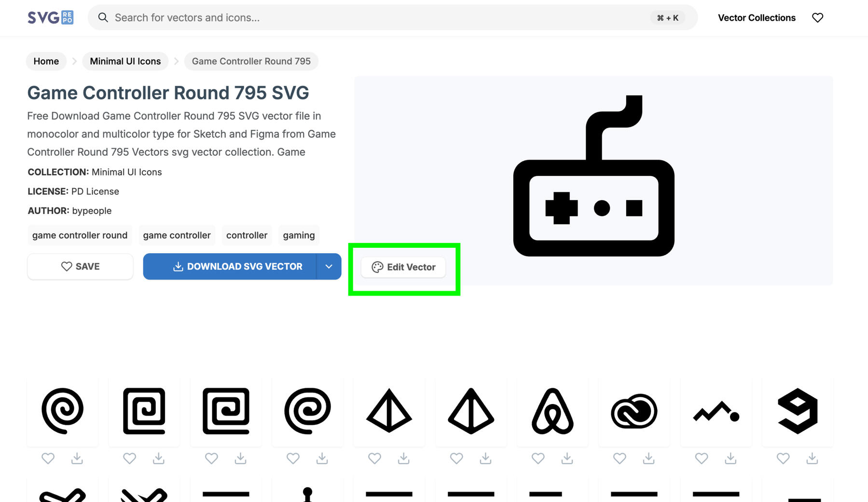Favorite the first spiral icon
The width and height of the screenshot is (868, 502).
pos(48,458)
